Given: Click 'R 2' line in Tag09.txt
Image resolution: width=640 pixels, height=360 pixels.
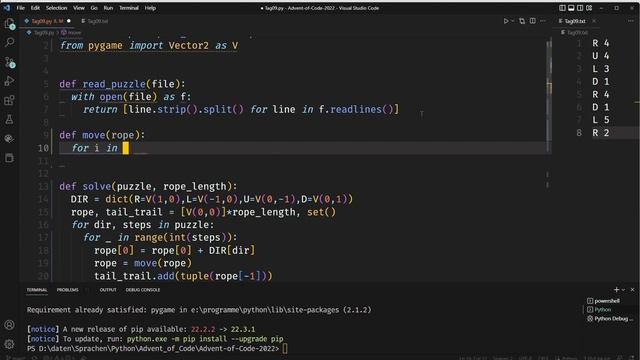Looking at the screenshot, I should click(601, 133).
